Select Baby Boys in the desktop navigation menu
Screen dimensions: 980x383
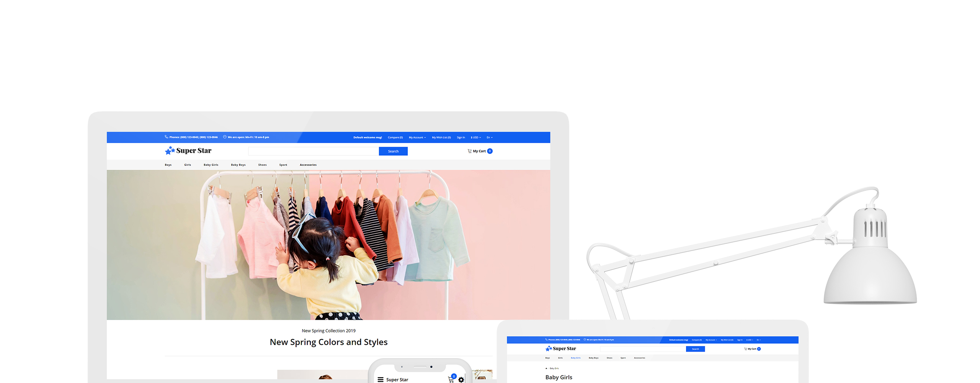(x=238, y=165)
